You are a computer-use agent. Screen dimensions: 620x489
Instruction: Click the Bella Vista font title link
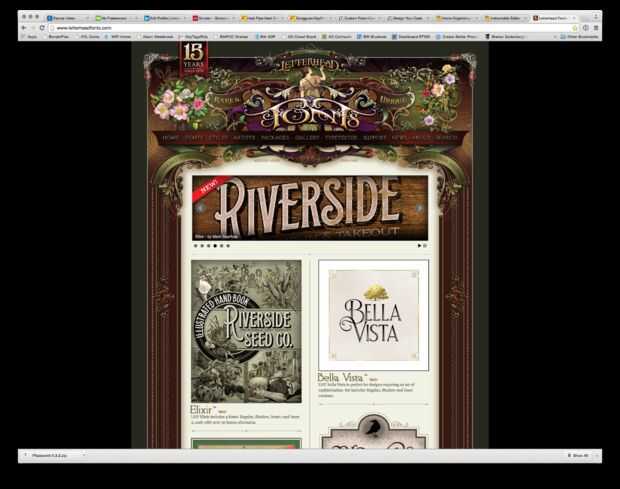(x=342, y=378)
